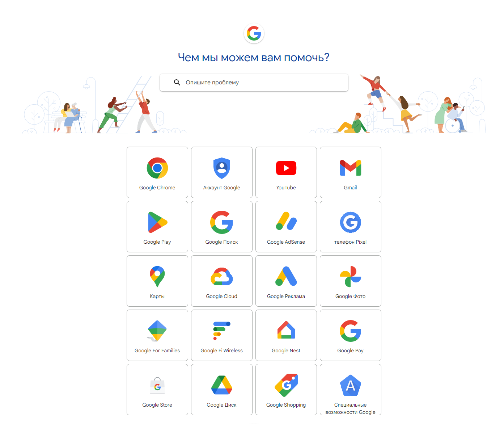
Task: Choose the телефон Pixel icon
Action: pos(351,222)
